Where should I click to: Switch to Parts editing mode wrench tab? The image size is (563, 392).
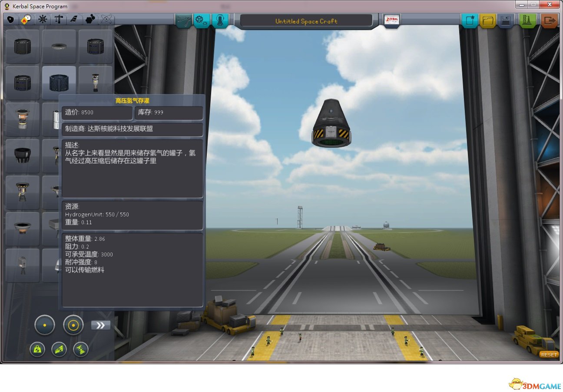[x=184, y=20]
